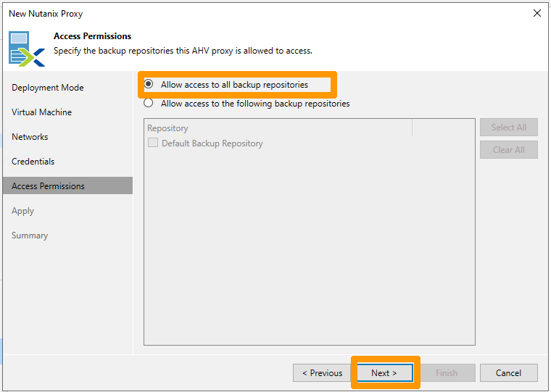
Task: Click the 'Specify the backup repositories' description text
Action: pos(183,51)
